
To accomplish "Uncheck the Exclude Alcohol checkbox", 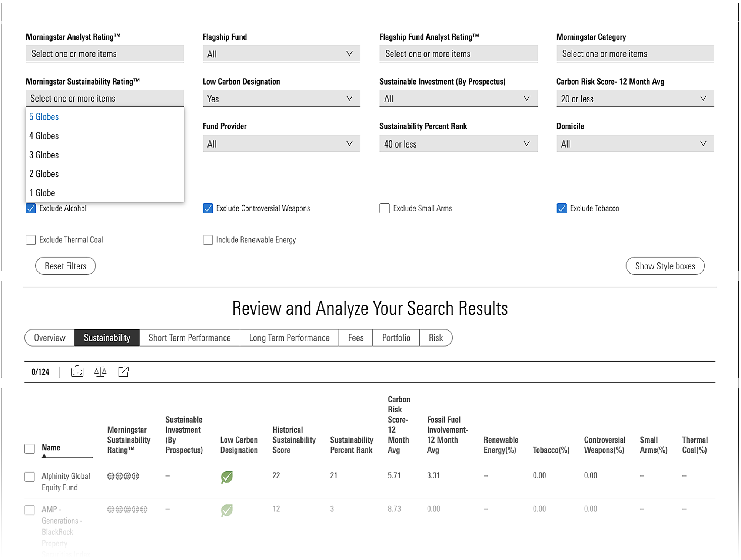I will [x=31, y=208].
